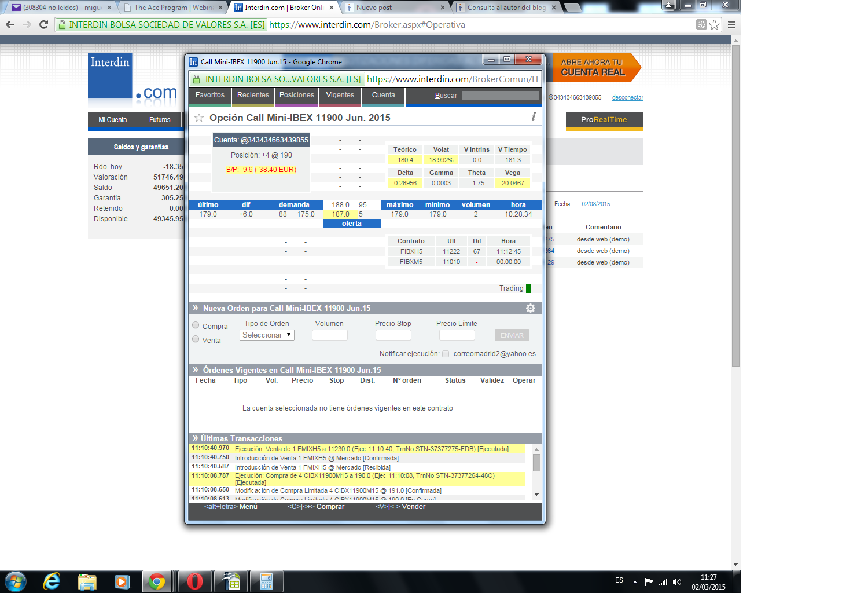Viewport: 868px width, 593px height.
Task: Click the ENVIAR button
Action: click(512, 335)
